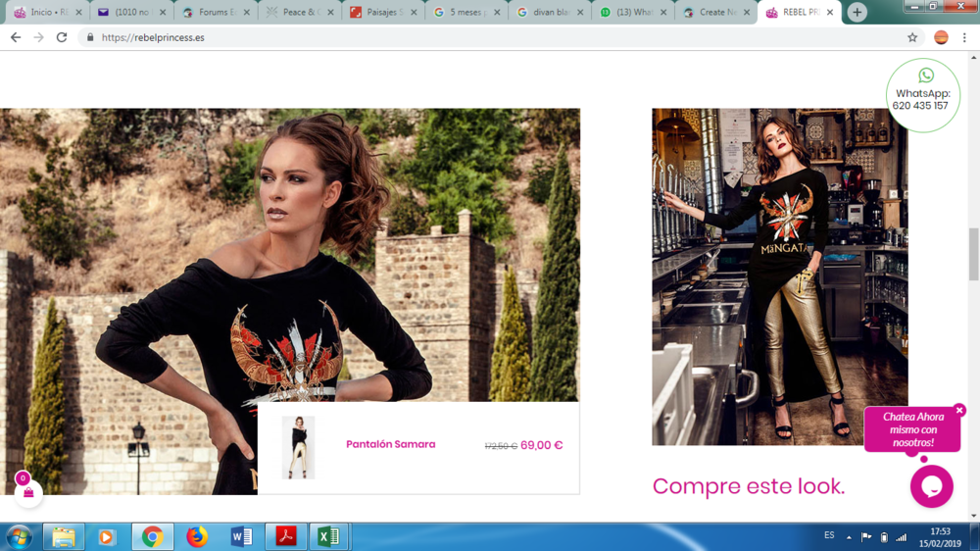Image resolution: width=980 pixels, height=551 pixels.
Task: Switch to the 'Inicio' tab
Action: click(47, 12)
